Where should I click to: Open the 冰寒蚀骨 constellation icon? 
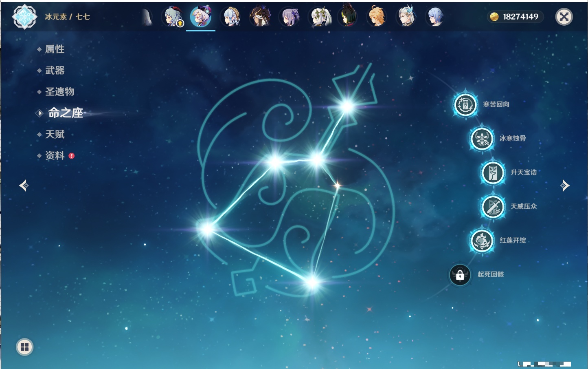click(x=482, y=139)
